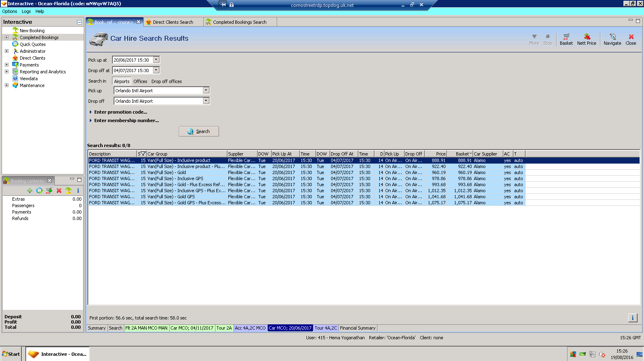Open the Drop off at date dropdown
This screenshot has height=361, width=644.
pos(156,70)
